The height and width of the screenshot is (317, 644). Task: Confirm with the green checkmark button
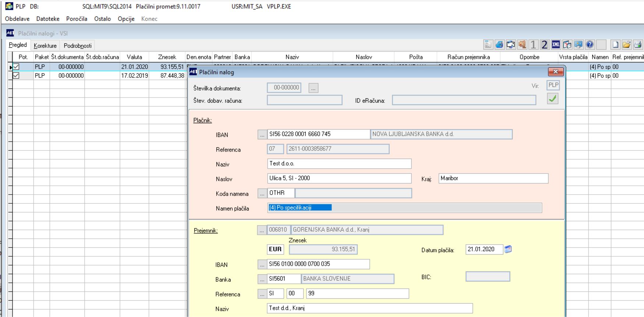[552, 99]
